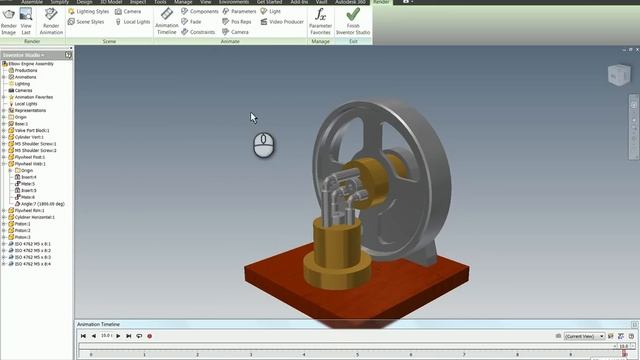
Task: Open Local Lights tool
Action: pos(133,22)
